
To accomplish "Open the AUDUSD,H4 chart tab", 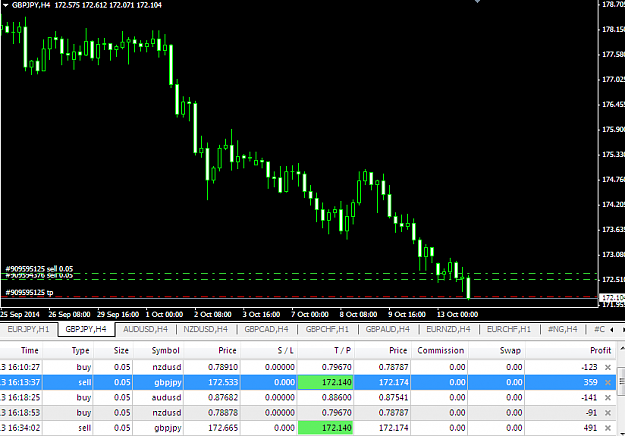I will click(145, 329).
